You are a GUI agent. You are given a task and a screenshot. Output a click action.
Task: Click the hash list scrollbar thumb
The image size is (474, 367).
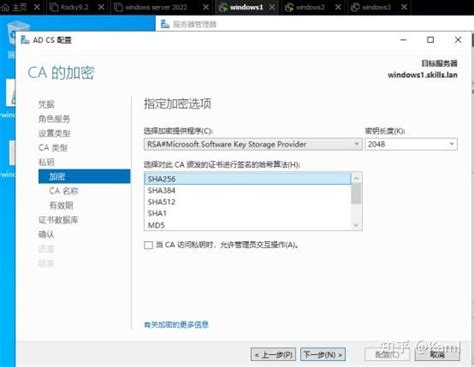[356, 194]
